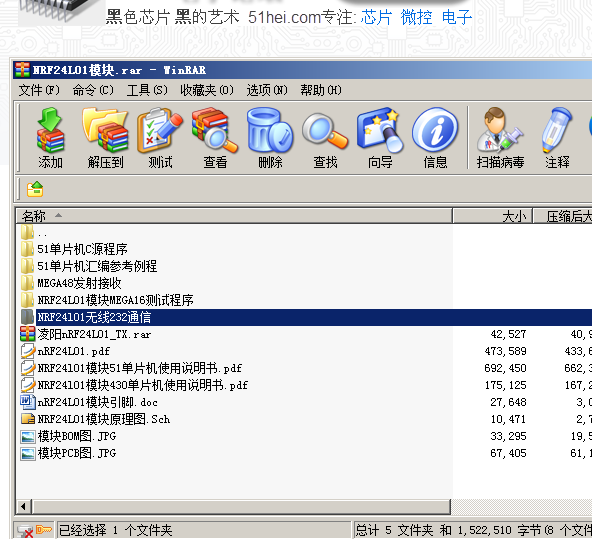Click size value 67,405
This screenshot has height=539, width=592.
pyautogui.click(x=508, y=453)
